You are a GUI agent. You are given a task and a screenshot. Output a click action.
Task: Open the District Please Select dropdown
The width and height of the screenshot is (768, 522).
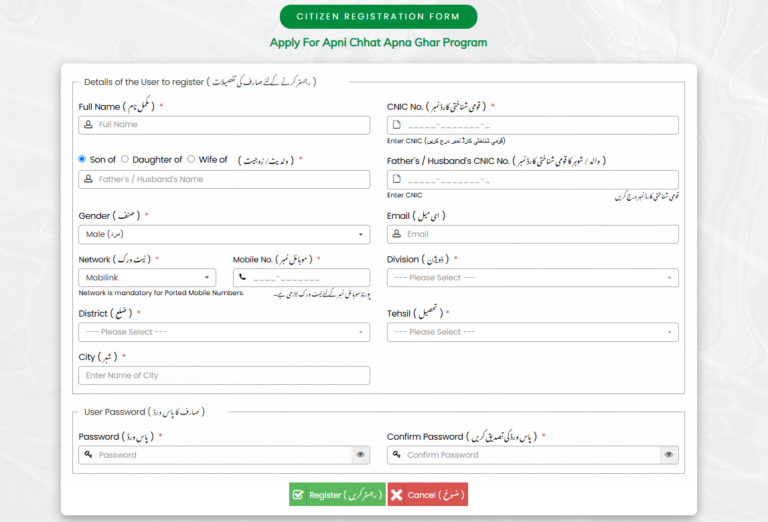(224, 332)
